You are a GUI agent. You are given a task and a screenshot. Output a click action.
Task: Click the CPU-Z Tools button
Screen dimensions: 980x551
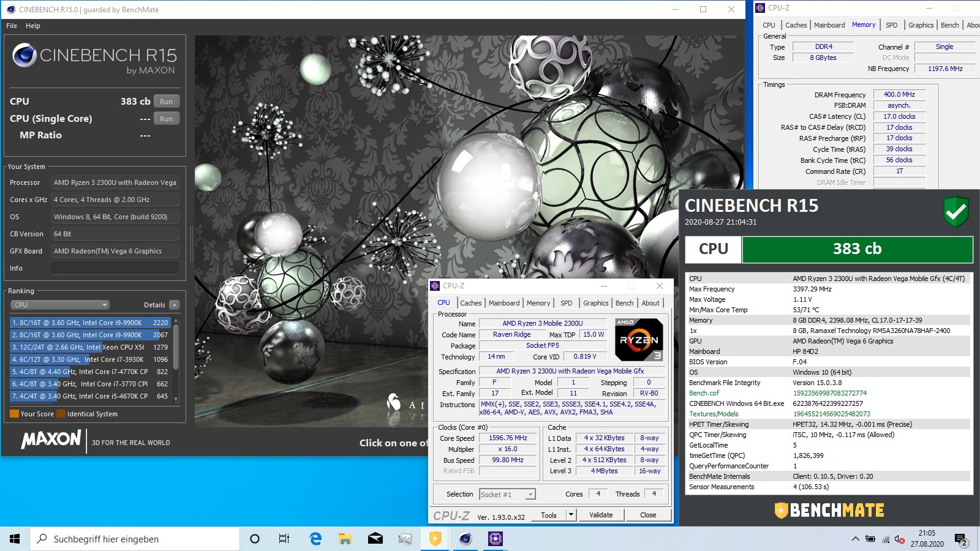549,515
